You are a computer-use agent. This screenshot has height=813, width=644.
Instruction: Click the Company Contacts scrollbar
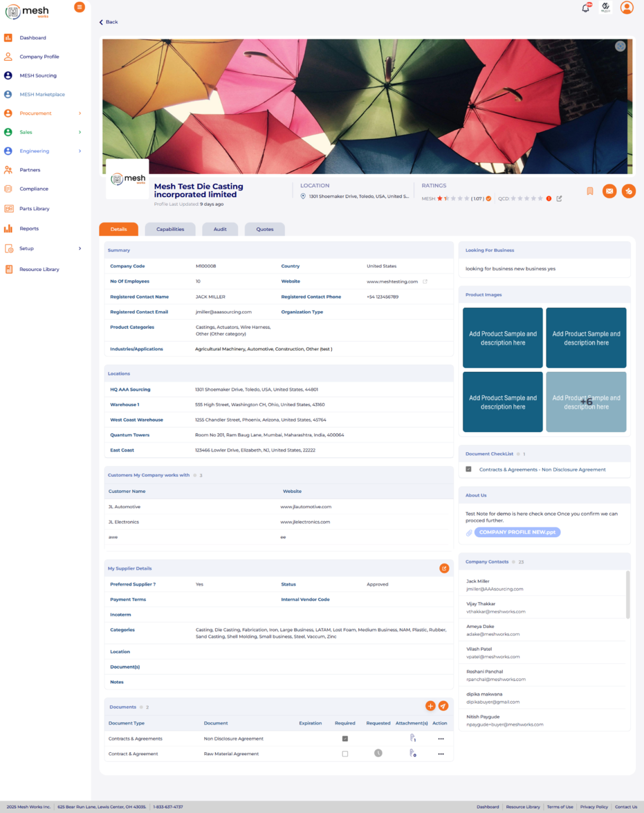click(628, 594)
